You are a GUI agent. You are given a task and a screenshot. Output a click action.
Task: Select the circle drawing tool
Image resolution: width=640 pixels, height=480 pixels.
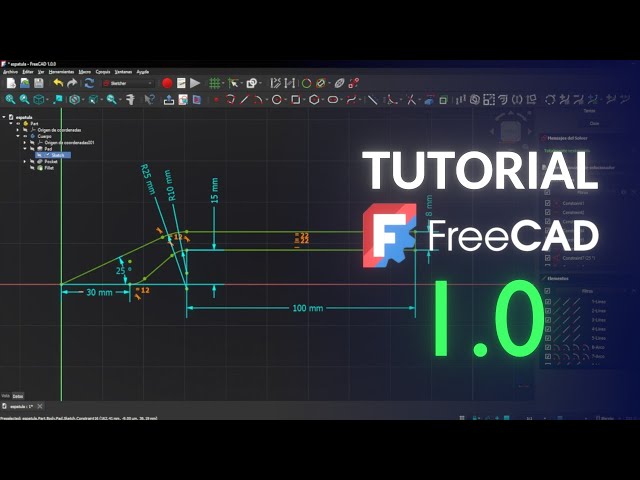coord(277,99)
